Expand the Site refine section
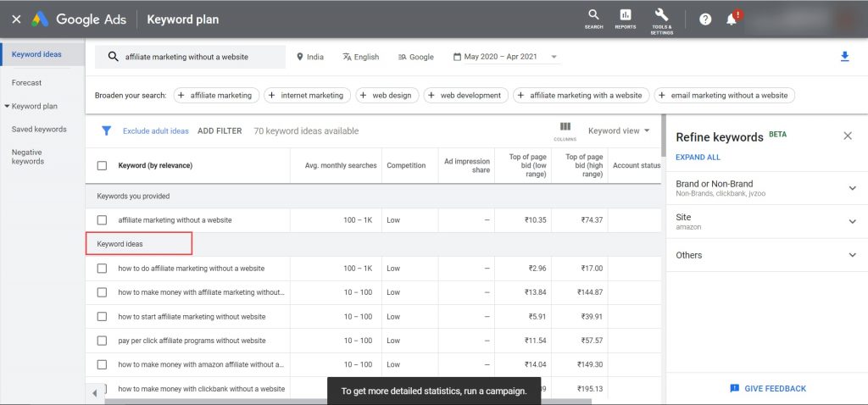 [x=852, y=221]
